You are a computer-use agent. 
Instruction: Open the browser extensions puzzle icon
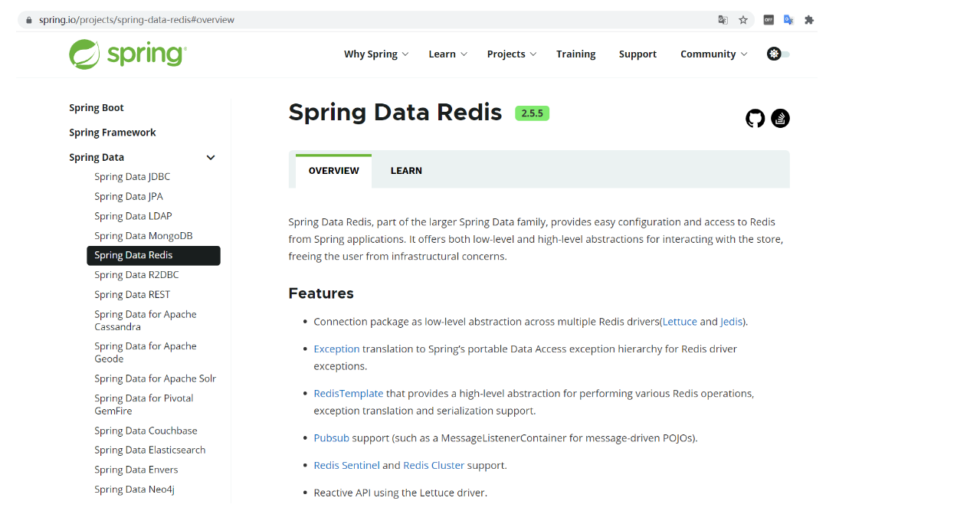point(808,20)
